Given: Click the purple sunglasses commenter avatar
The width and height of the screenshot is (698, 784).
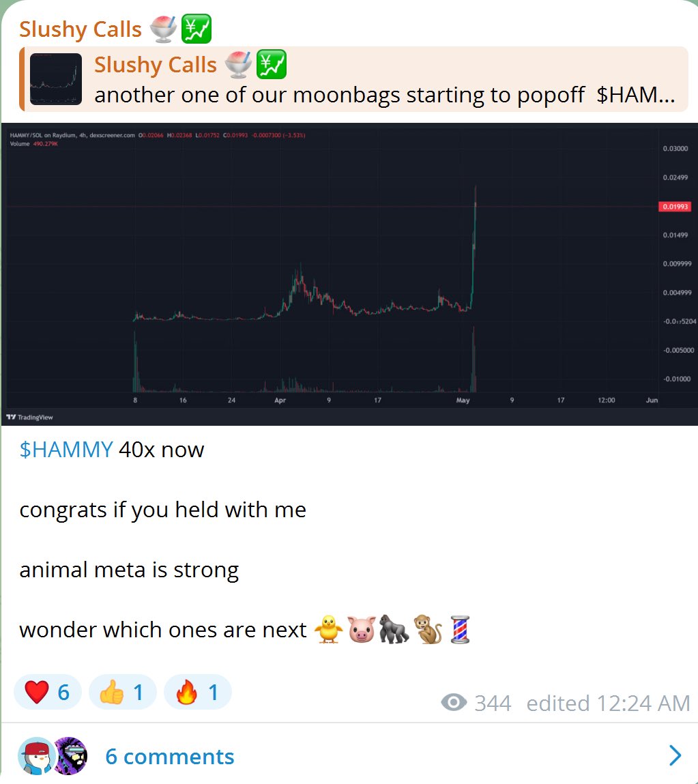Looking at the screenshot, I should point(71,756).
